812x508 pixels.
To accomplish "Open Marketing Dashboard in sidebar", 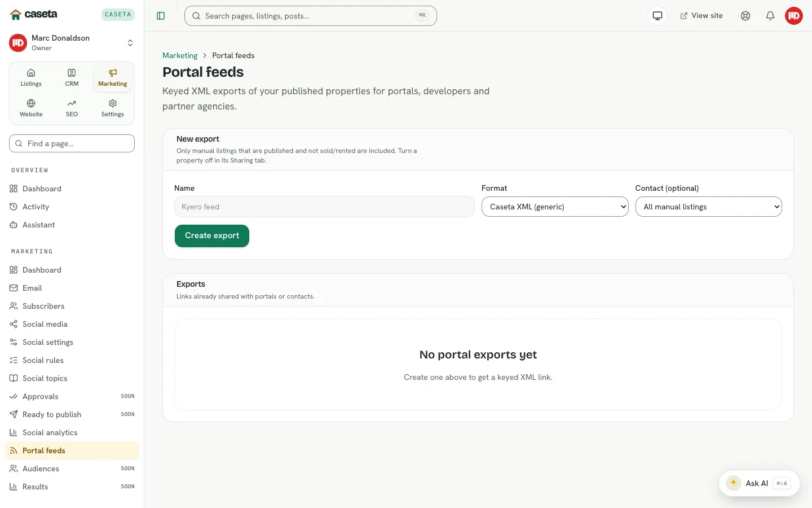I will click(72, 270).
